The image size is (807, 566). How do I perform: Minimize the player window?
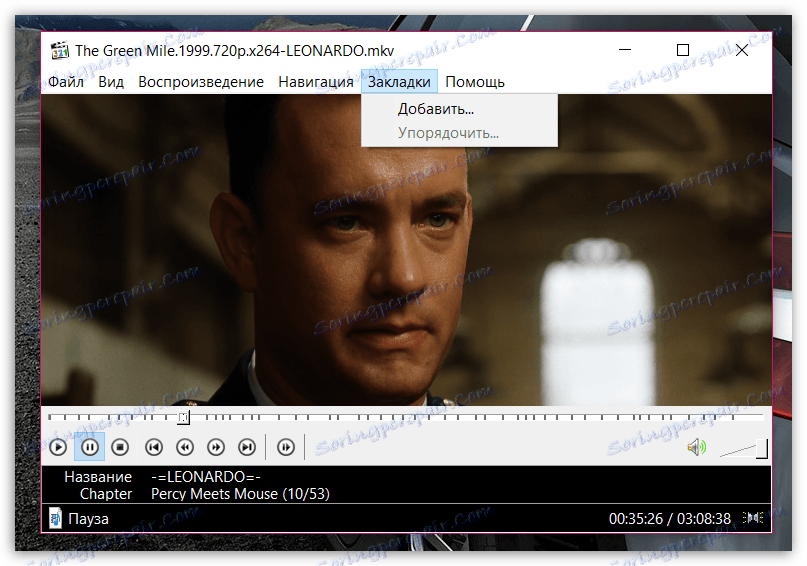pos(625,50)
